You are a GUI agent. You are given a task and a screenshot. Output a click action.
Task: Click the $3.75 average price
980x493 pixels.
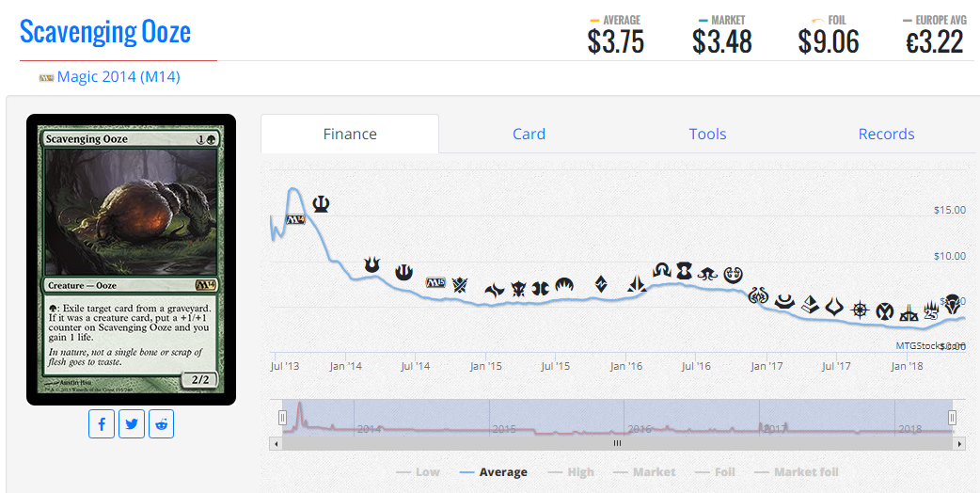[x=616, y=42]
